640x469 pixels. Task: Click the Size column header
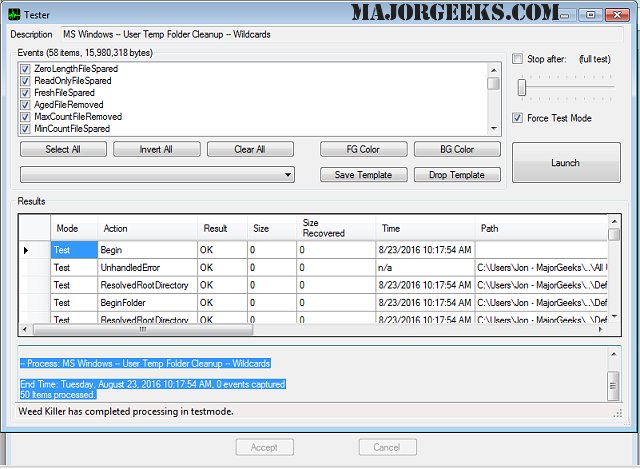point(272,228)
